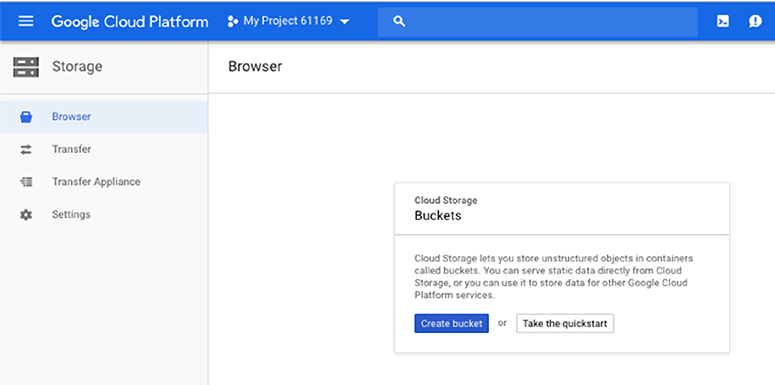This screenshot has width=775, height=385.
Task: Click the Settings gear icon
Action: point(26,214)
